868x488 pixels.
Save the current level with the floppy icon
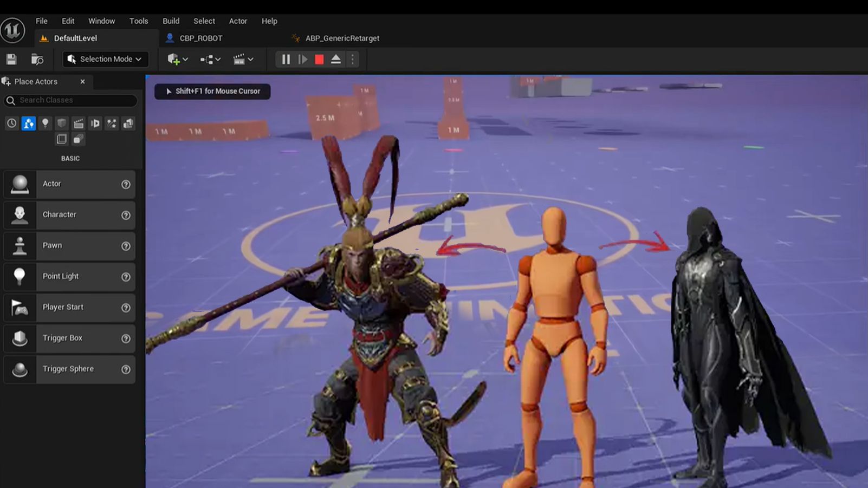click(x=11, y=60)
